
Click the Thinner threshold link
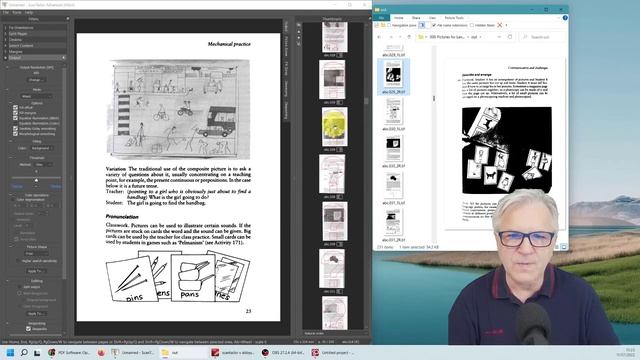click(x=17, y=187)
